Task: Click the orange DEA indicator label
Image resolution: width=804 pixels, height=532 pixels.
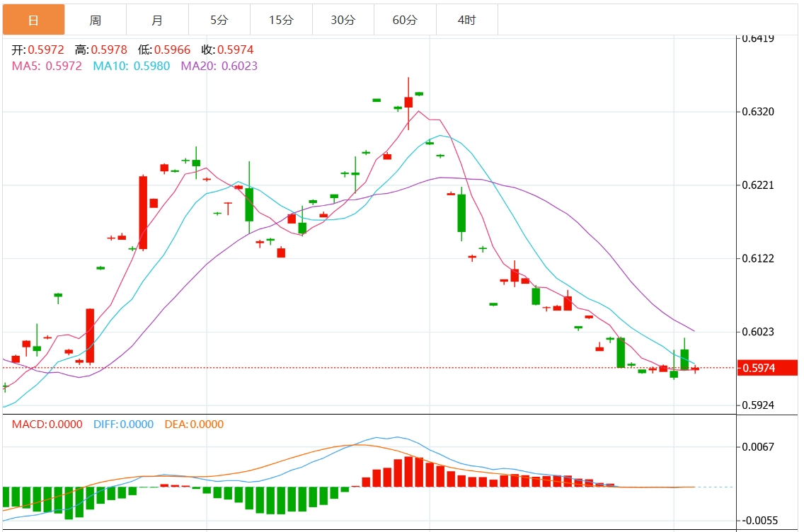Action: (x=194, y=424)
